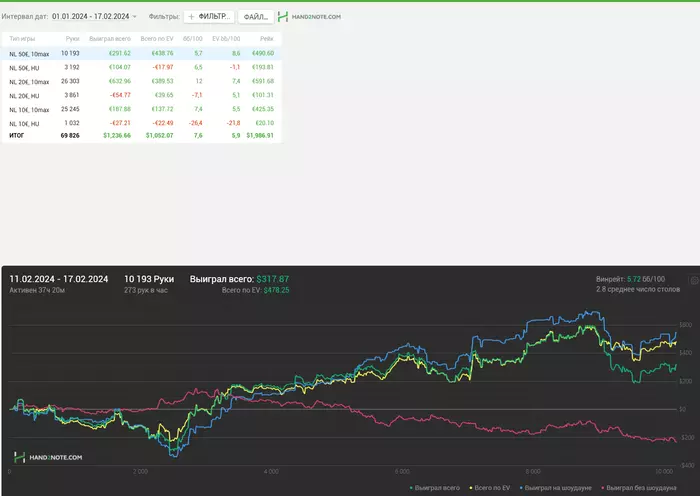The height and width of the screenshot is (496, 700).
Task: Click the 26 303 hands cell
Action: click(70, 81)
